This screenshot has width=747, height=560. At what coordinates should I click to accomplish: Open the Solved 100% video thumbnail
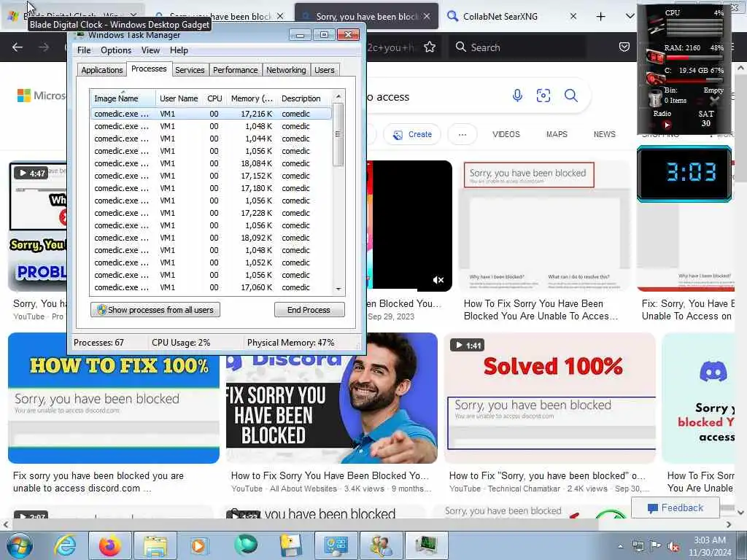550,398
